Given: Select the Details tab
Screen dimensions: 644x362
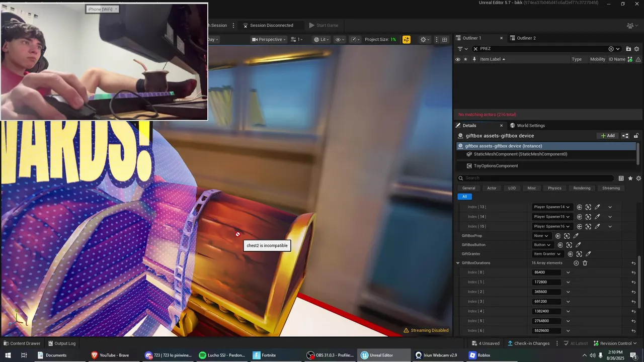Looking at the screenshot, I should [469, 126].
